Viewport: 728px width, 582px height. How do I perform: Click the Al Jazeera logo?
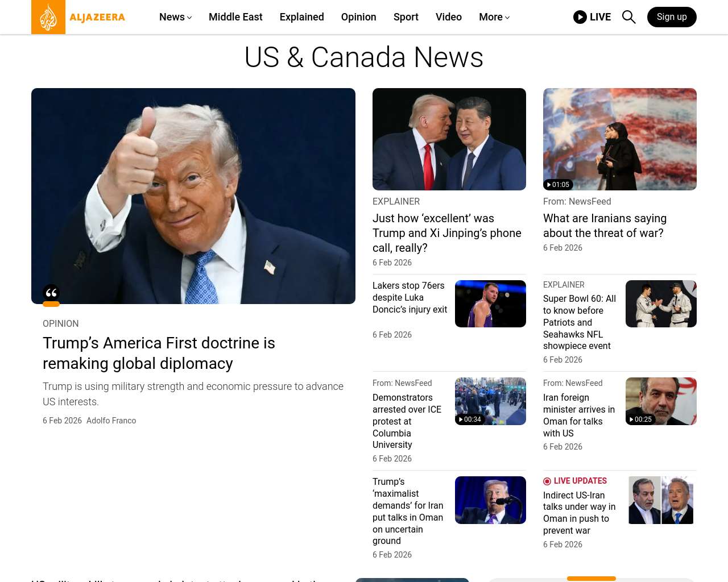coord(78,17)
